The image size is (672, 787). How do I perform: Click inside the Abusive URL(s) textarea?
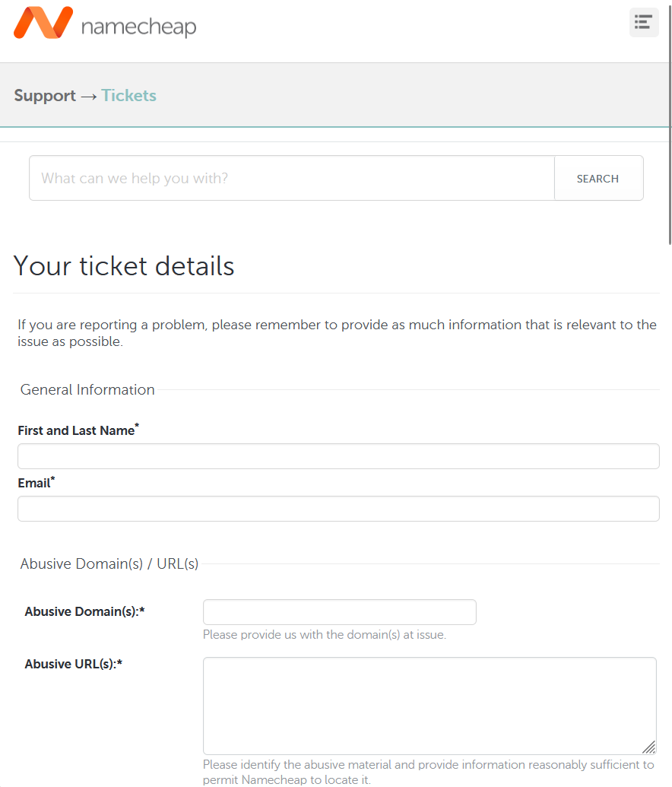pos(430,706)
